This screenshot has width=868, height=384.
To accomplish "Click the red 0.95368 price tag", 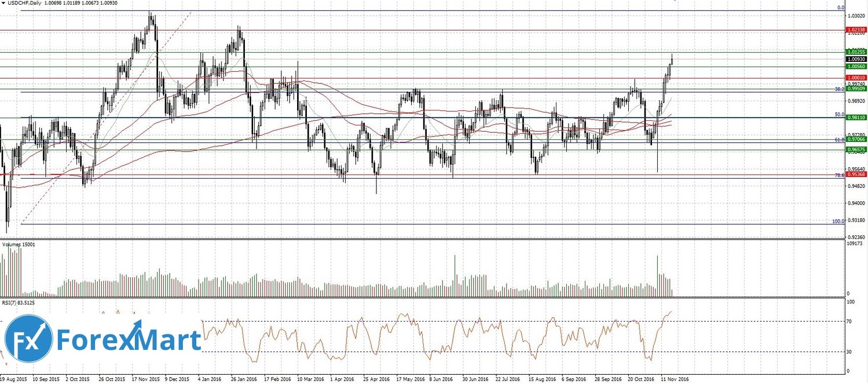I will [x=856, y=173].
